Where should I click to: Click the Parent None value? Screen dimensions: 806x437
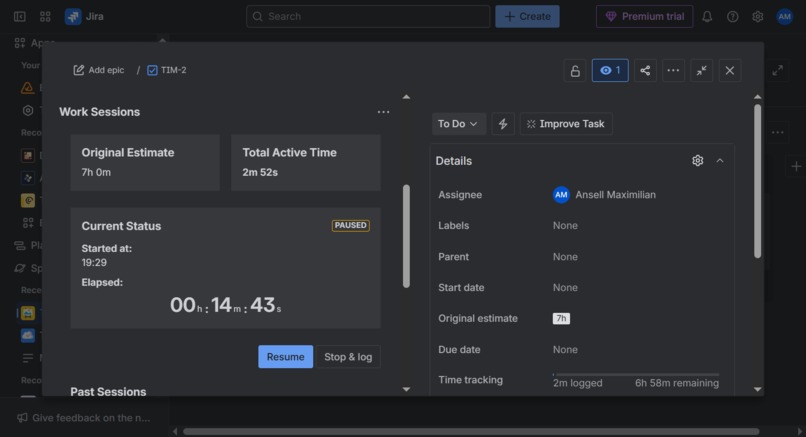click(565, 257)
